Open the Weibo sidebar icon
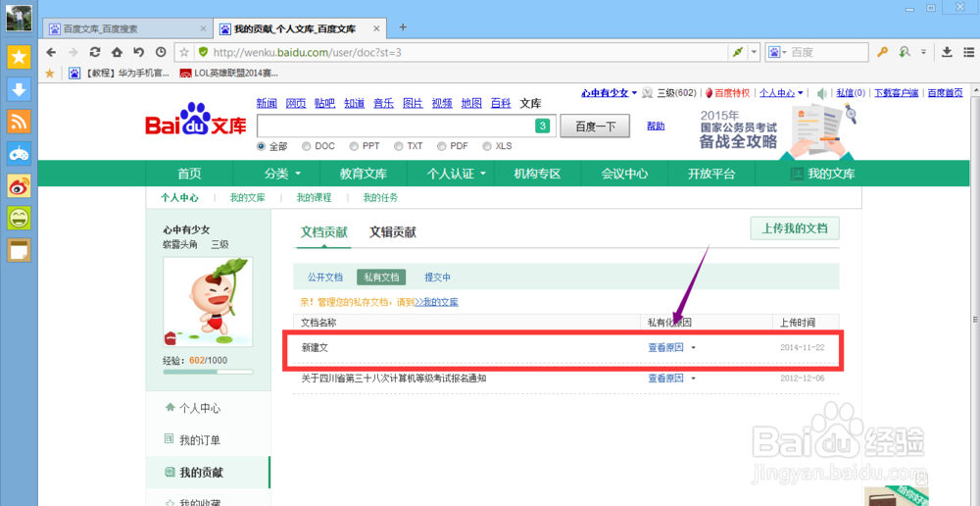 [x=19, y=185]
